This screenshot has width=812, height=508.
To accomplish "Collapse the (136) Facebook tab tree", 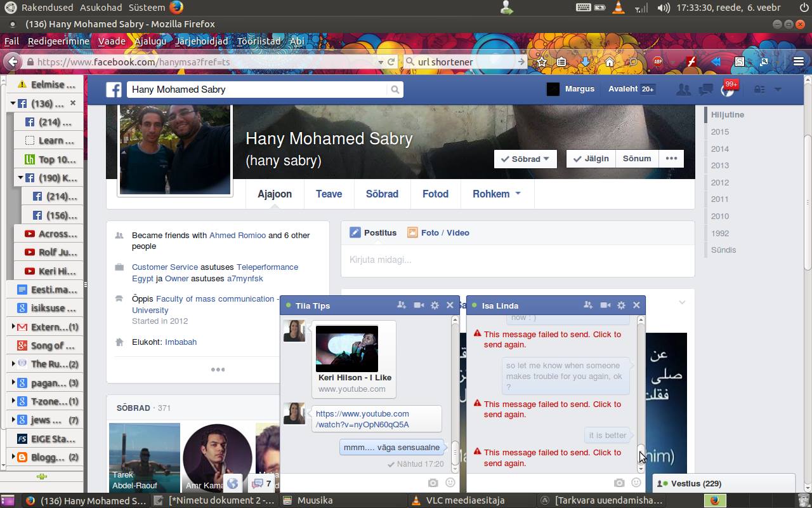I will click(x=13, y=104).
